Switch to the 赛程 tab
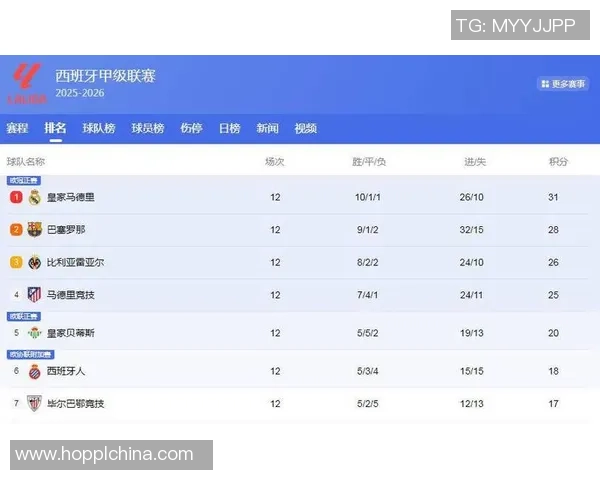Image resolution: width=600 pixels, height=480 pixels. click(x=17, y=128)
